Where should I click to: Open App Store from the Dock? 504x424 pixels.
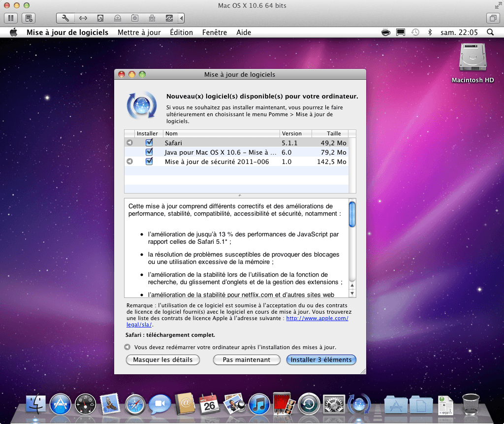click(60, 404)
